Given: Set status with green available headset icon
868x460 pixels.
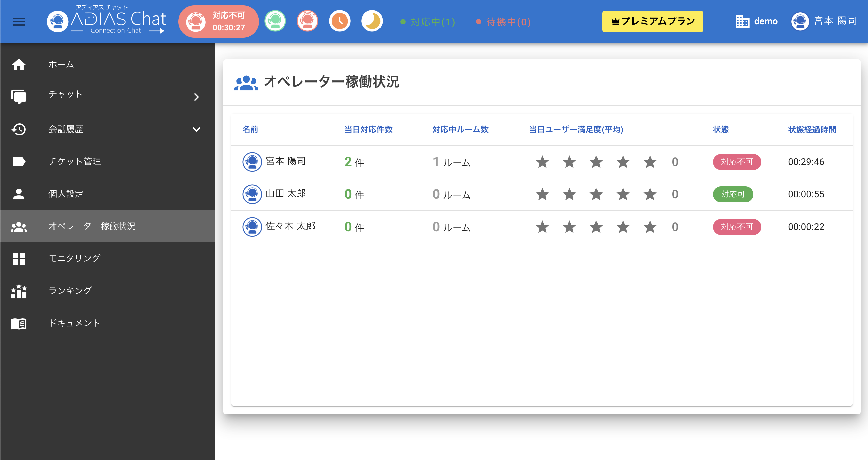Looking at the screenshot, I should tap(275, 21).
